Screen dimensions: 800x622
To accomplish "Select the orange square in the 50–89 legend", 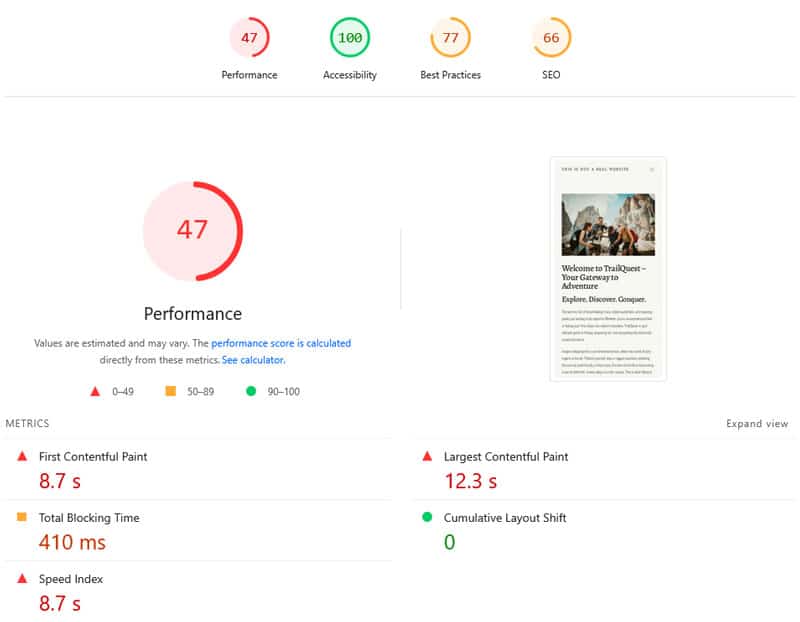I will pos(168,391).
